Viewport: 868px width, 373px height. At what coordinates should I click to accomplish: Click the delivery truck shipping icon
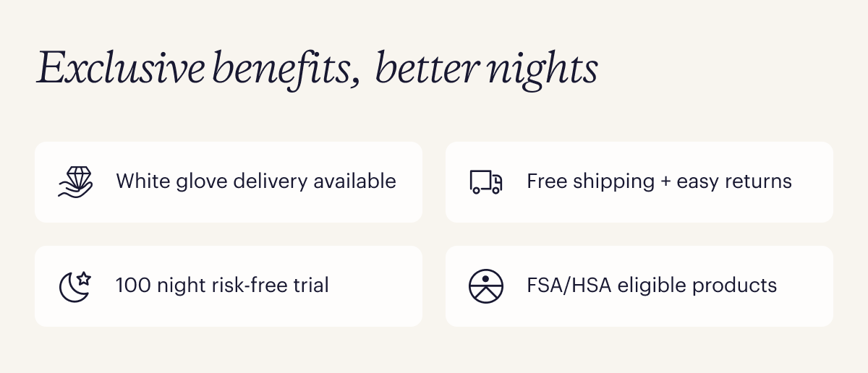click(x=485, y=182)
